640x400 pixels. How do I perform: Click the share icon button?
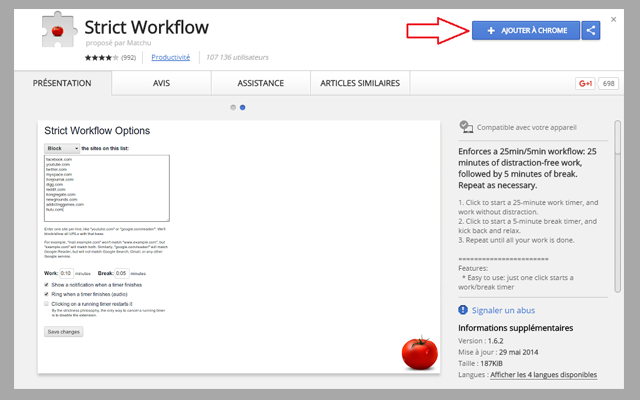pos(591,31)
